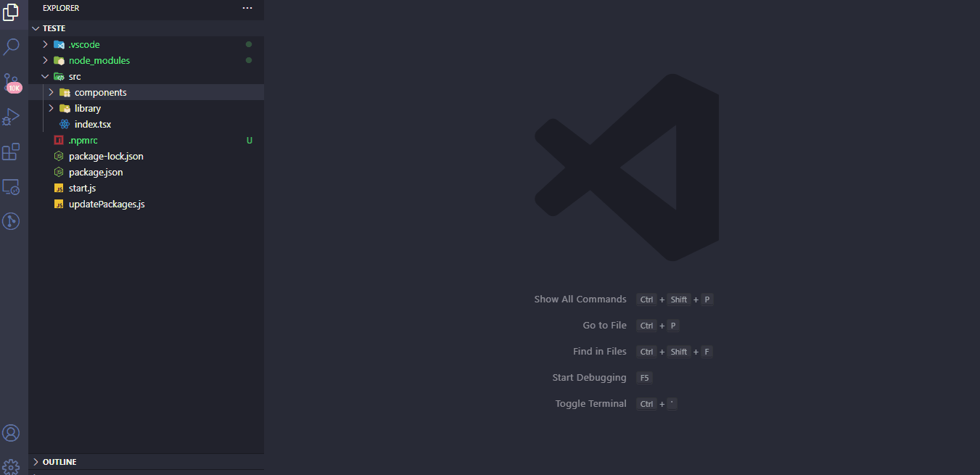Click the EXPLORER panel title

[x=61, y=8]
